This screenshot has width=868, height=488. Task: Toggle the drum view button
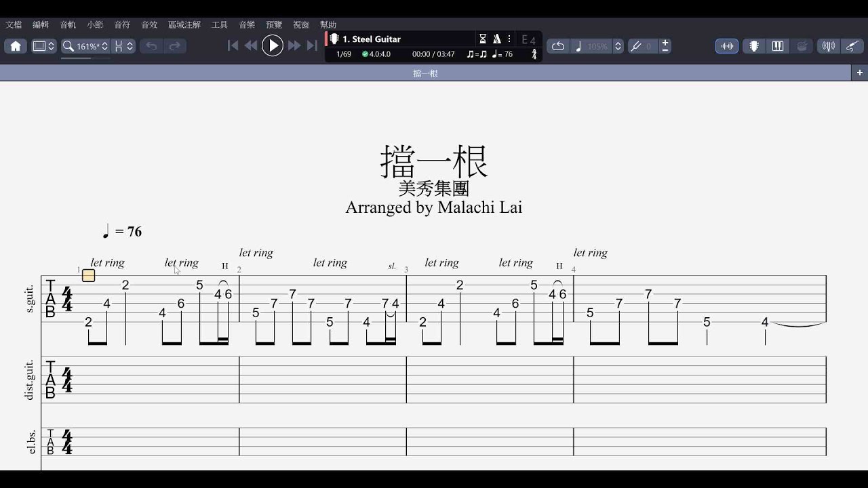coord(802,46)
